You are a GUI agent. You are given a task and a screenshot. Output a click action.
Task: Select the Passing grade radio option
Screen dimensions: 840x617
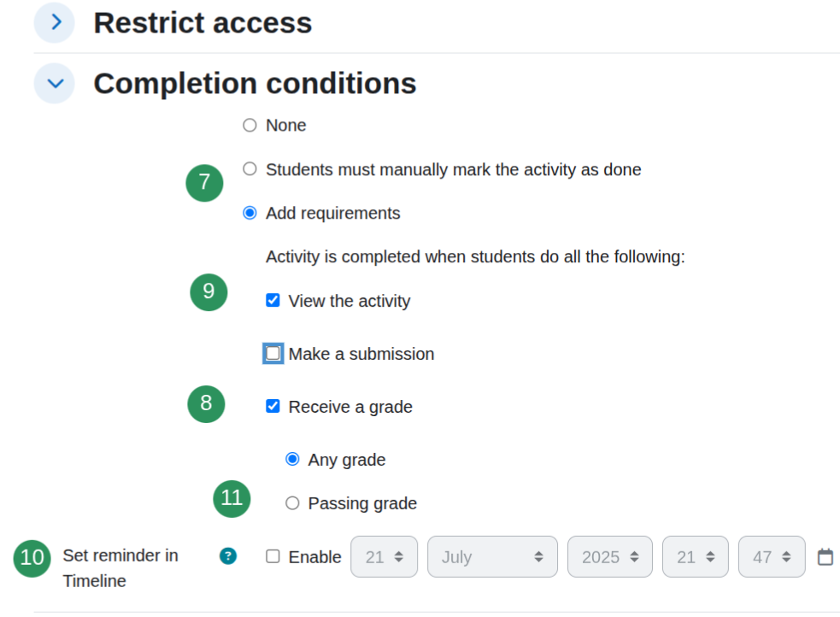coord(292,503)
